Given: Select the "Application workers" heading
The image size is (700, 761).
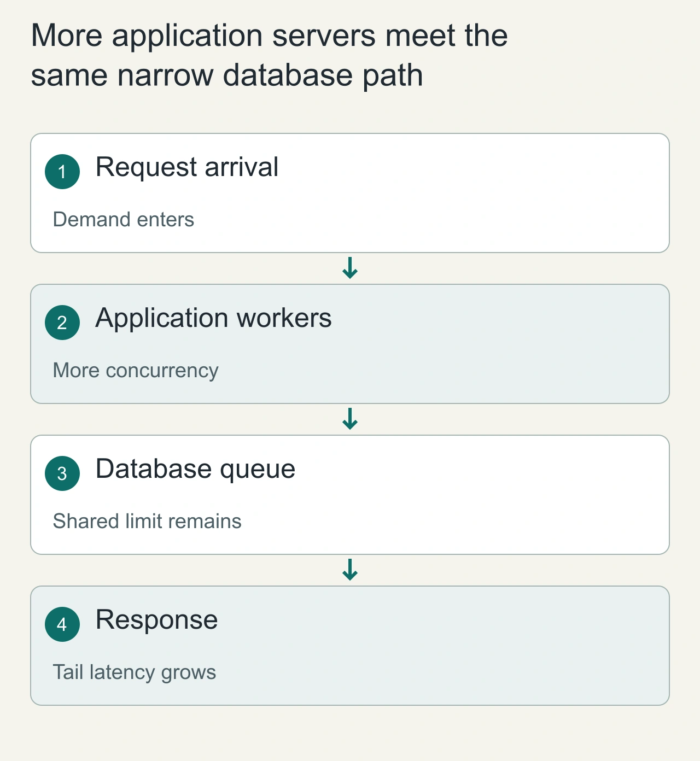Looking at the screenshot, I should click(213, 318).
